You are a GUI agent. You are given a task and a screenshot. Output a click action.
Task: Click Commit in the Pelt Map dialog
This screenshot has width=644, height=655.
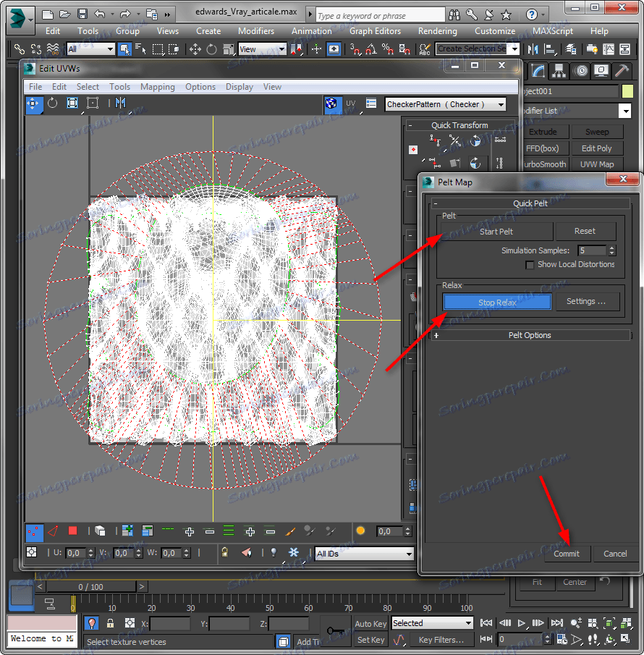point(567,554)
